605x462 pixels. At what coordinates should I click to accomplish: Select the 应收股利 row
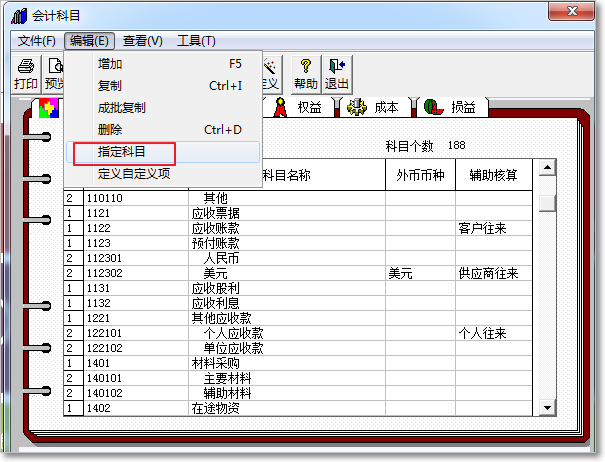coord(298,288)
